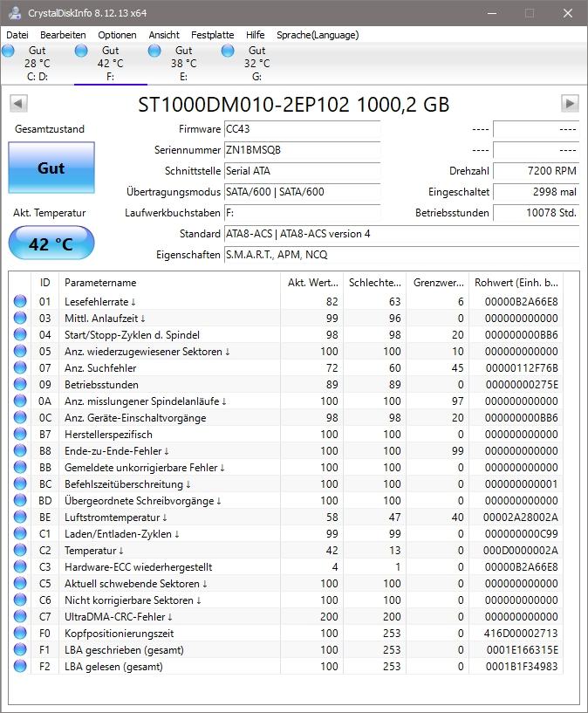Open the Hilfe menu
Image resolution: width=588 pixels, height=713 pixels.
point(255,35)
